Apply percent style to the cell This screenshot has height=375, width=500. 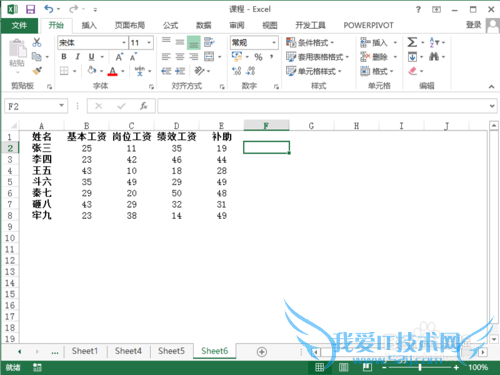tap(258, 57)
